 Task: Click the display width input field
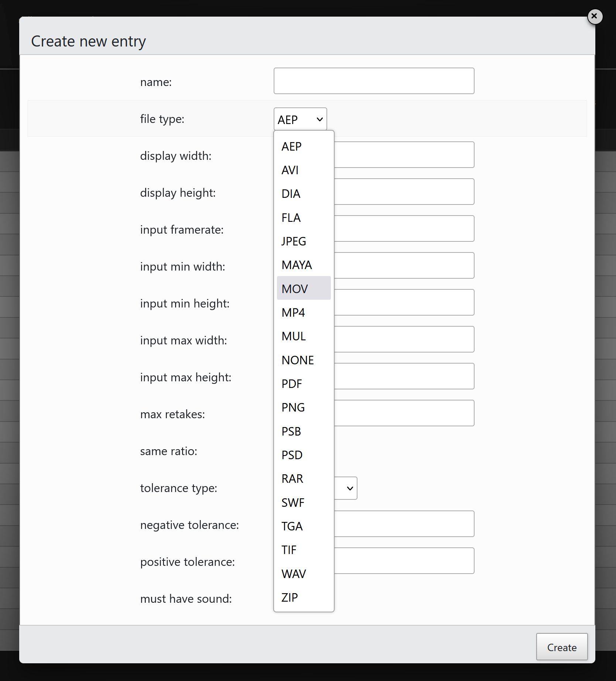(404, 155)
